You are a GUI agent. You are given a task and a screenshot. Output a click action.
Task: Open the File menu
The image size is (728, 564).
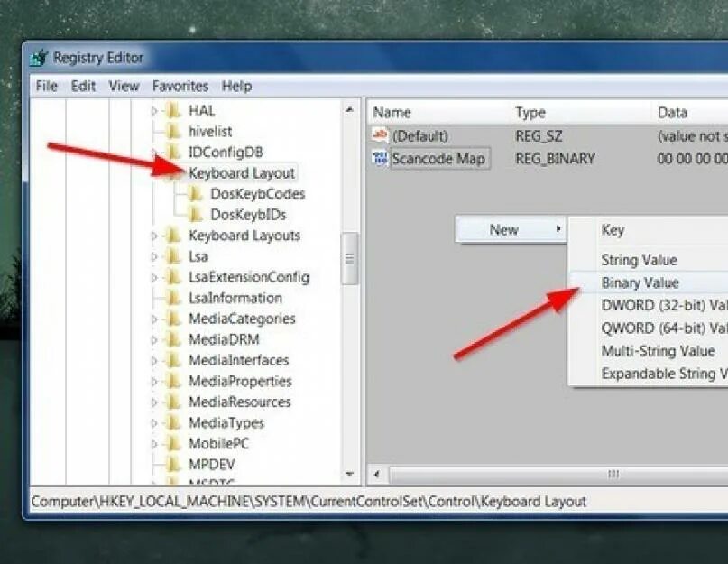coord(46,86)
